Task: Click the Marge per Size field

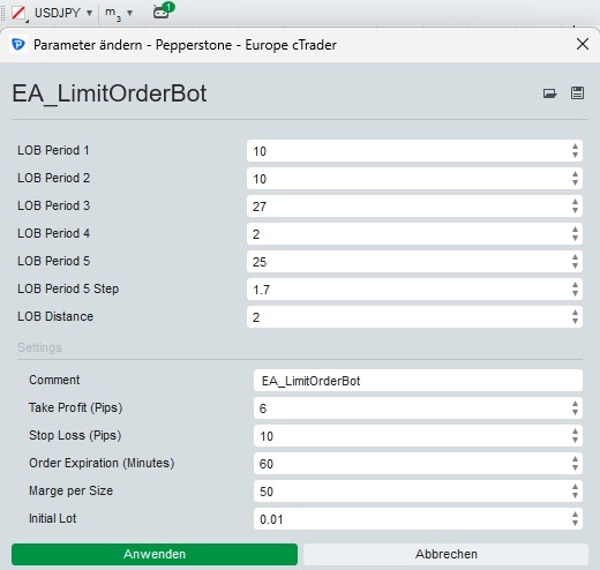Action: (x=418, y=491)
